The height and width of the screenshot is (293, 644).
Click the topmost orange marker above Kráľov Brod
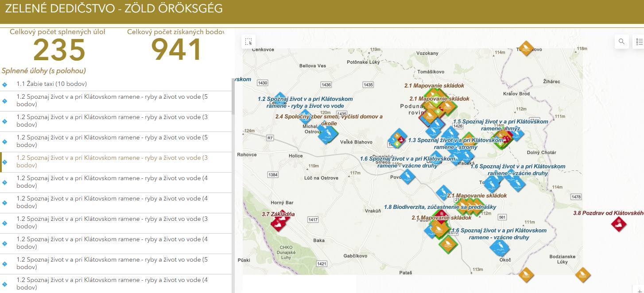(526, 48)
